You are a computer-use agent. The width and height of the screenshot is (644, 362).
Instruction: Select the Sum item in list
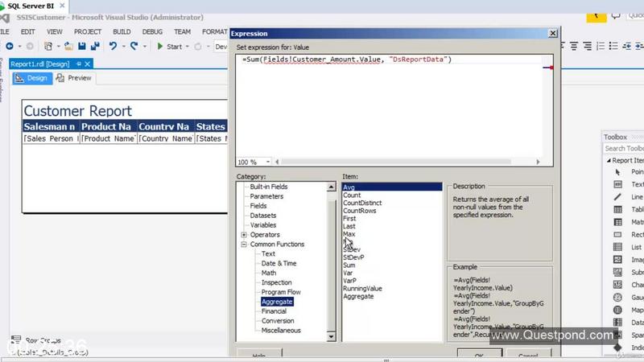[x=349, y=265]
